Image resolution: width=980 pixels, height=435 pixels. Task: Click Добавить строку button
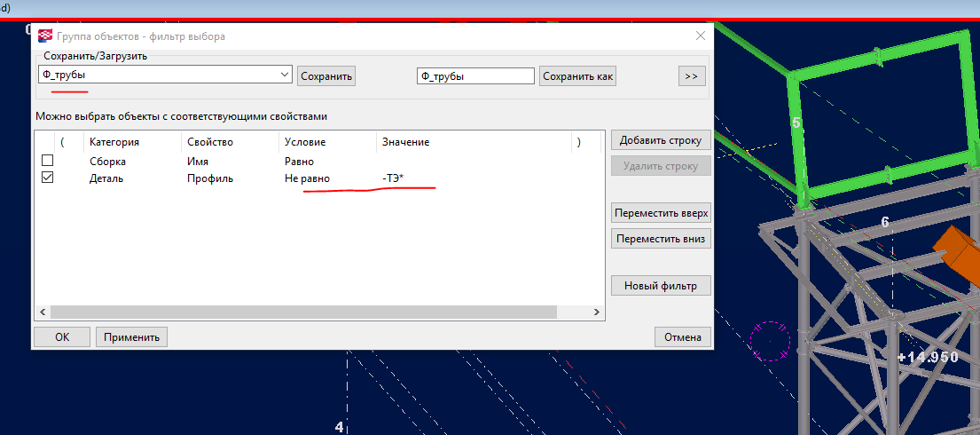pos(661,140)
